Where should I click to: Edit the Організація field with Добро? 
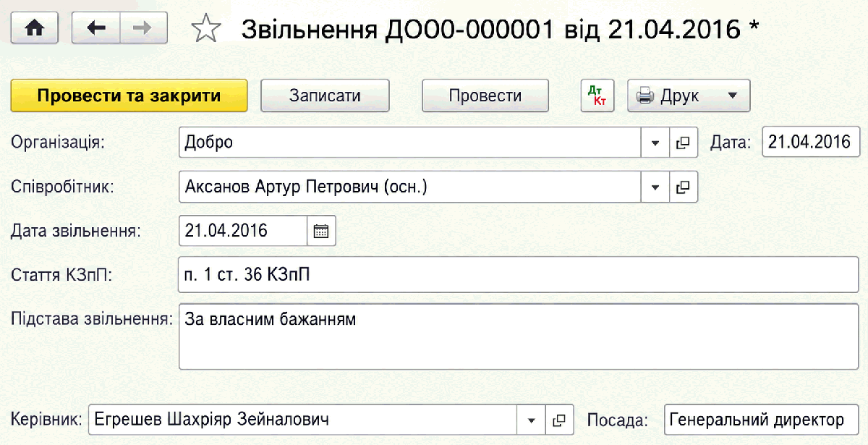point(410,143)
